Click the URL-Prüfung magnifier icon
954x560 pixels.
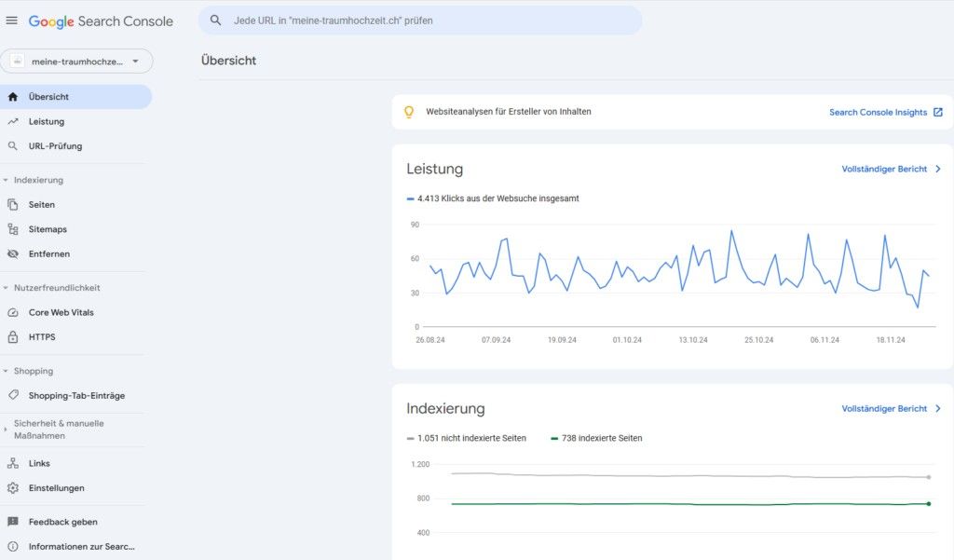click(13, 146)
